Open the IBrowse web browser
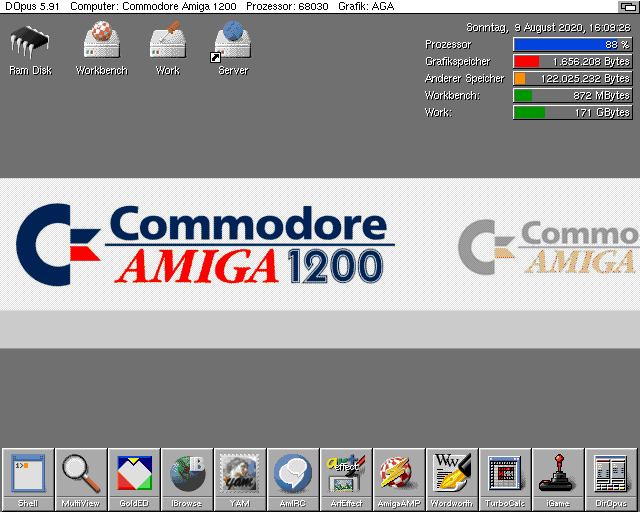The width and height of the screenshot is (640, 512). coord(187,479)
